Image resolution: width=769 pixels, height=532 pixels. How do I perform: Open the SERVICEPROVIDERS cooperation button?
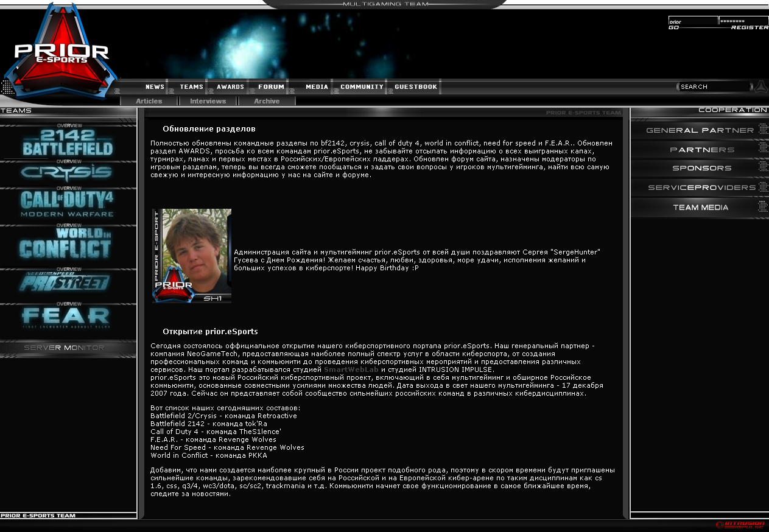coord(700,187)
